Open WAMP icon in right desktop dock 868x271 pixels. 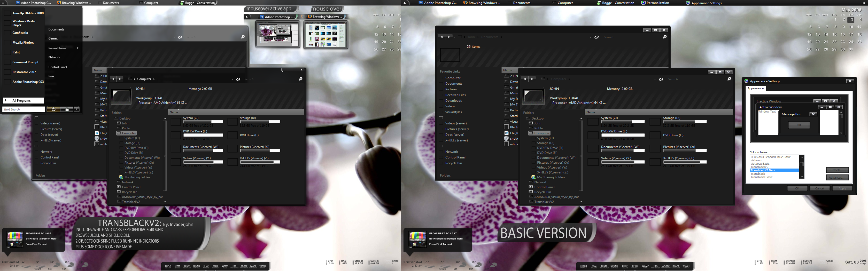(x=645, y=266)
